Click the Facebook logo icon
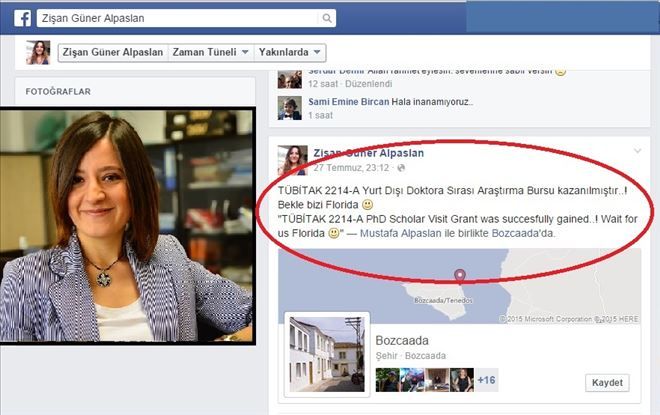Screen dimensions: 660x415 22,19
